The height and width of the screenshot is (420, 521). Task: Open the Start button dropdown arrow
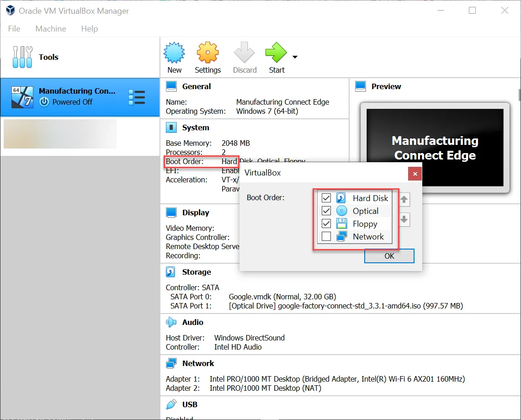[295, 57]
